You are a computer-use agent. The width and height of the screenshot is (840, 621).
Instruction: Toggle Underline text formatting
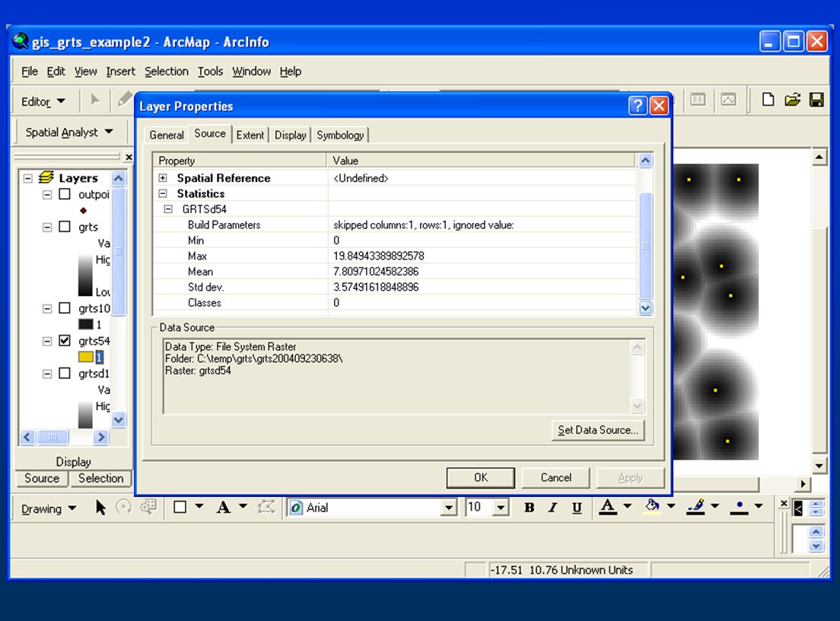[577, 508]
